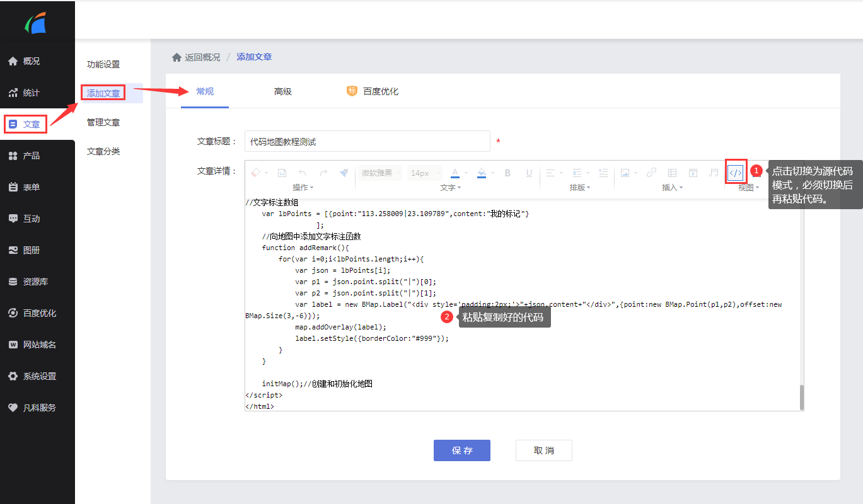
Task: Switch to source code view mode
Action: (x=736, y=171)
